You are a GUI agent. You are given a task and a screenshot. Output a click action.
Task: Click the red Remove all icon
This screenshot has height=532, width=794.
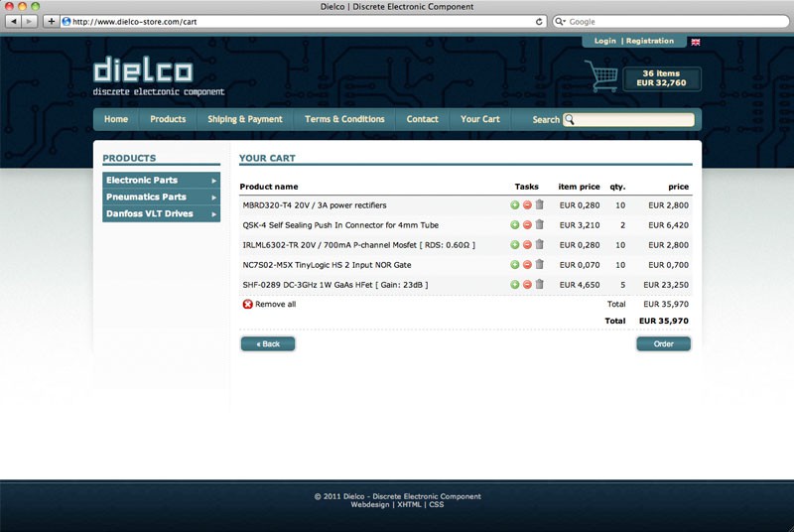coord(247,304)
